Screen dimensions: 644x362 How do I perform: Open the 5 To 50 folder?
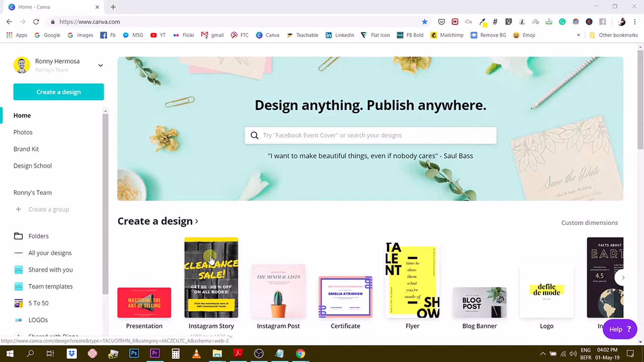(x=38, y=303)
